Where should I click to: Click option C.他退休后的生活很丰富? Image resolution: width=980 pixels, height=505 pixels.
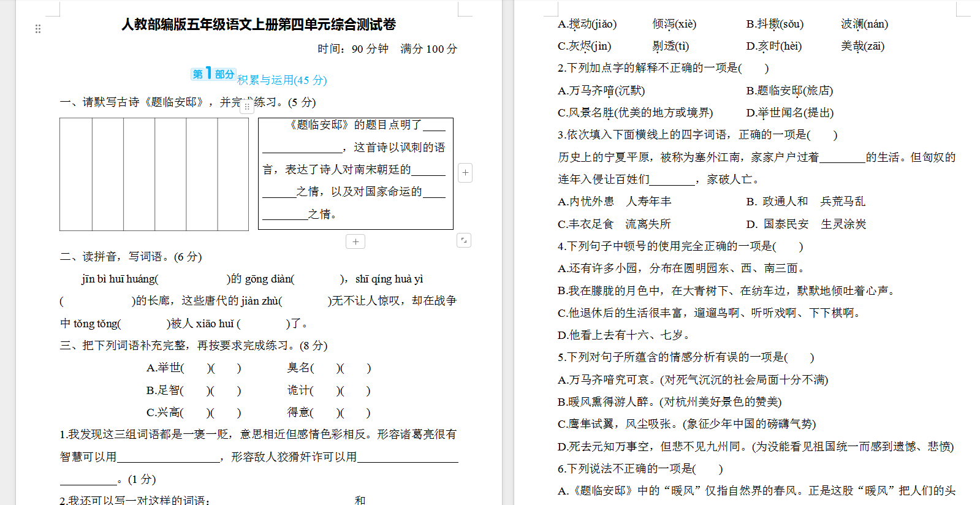click(711, 313)
